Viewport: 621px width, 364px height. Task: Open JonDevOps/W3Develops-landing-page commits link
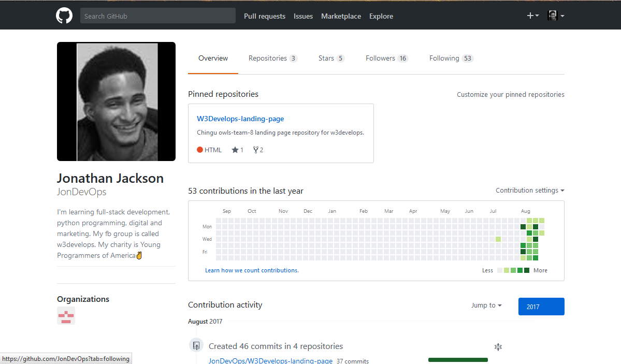(270, 361)
